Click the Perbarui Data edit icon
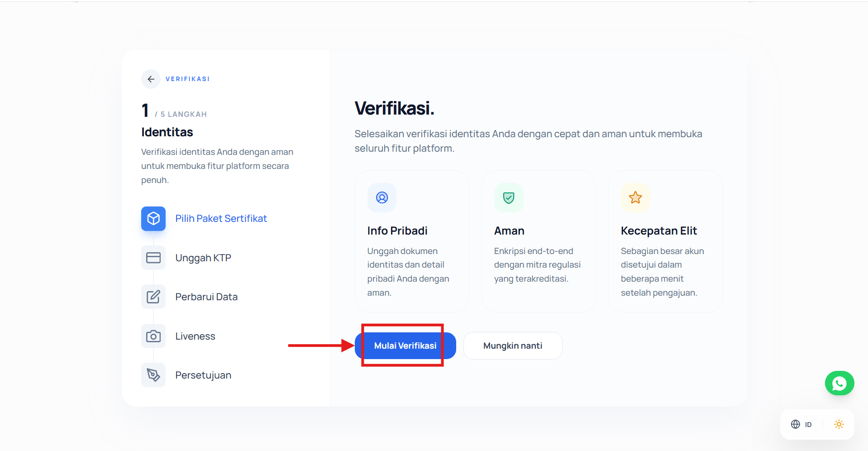This screenshot has width=868, height=451. coord(153,297)
